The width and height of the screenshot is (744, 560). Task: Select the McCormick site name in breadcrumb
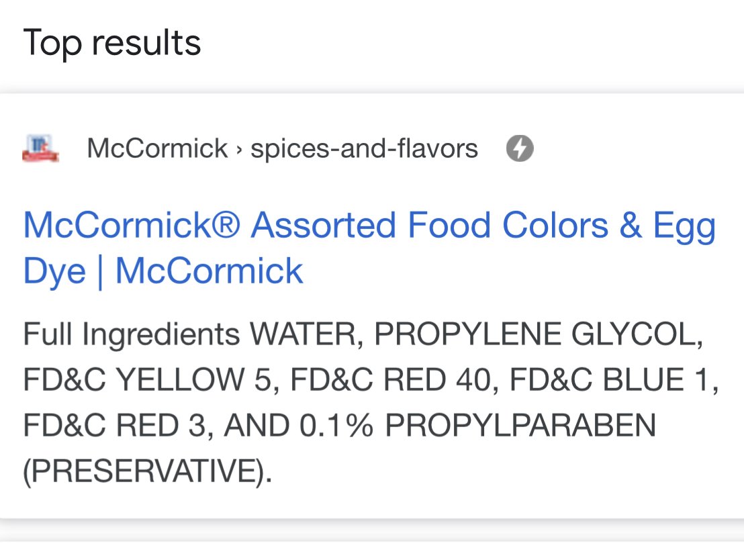pos(157,148)
